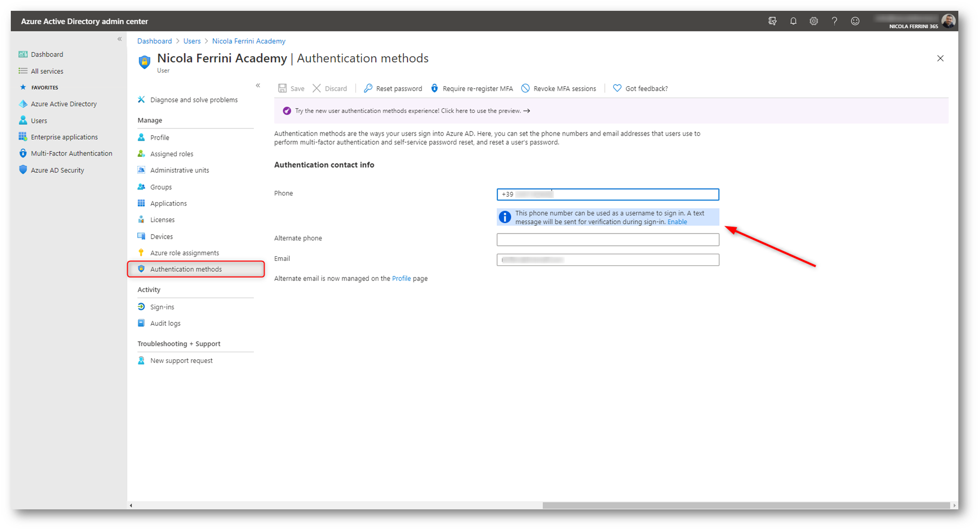Screen dimensions: 980x531
Task: Click the Save toolbar button
Action: (291, 89)
